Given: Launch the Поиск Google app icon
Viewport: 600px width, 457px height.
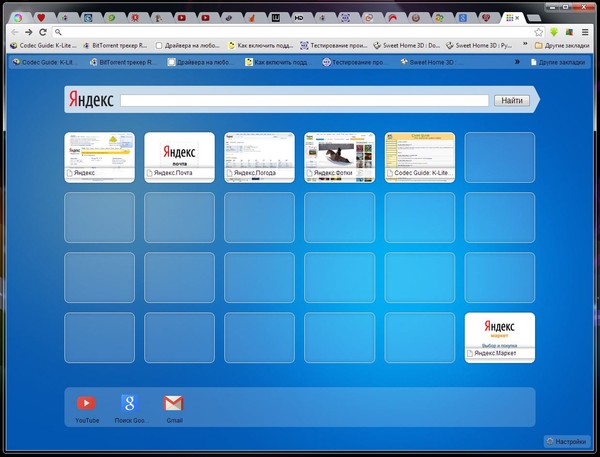Looking at the screenshot, I should 130,409.
